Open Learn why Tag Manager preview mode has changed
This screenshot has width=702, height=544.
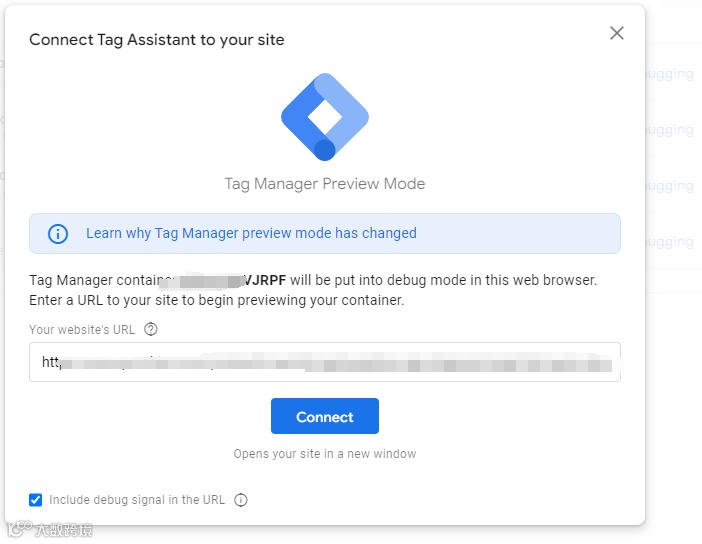251,233
